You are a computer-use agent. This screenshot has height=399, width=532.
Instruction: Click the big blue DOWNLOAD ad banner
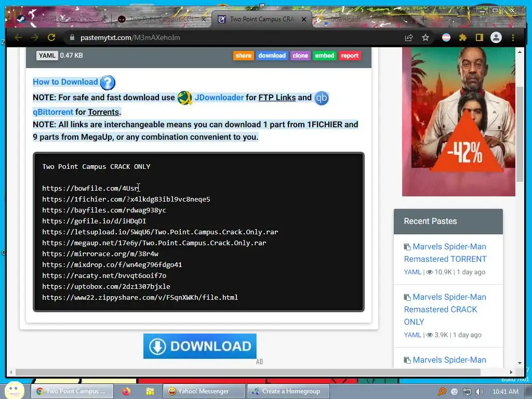pos(200,346)
